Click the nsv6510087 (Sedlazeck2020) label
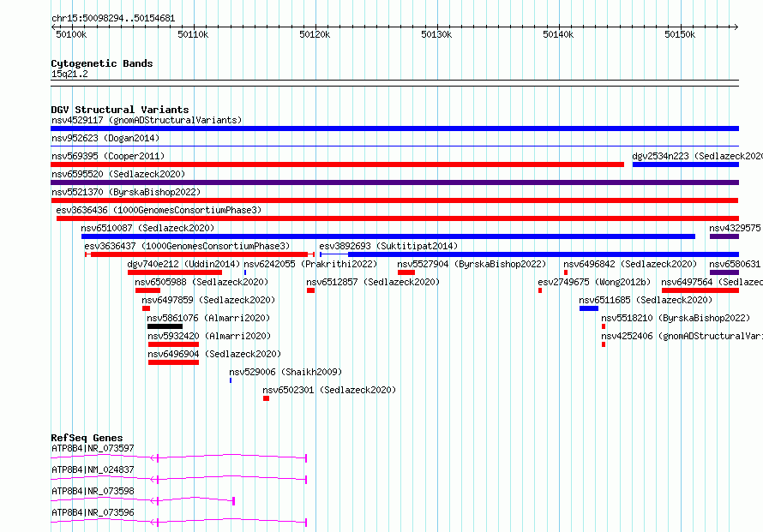763x532 pixels. (x=147, y=228)
